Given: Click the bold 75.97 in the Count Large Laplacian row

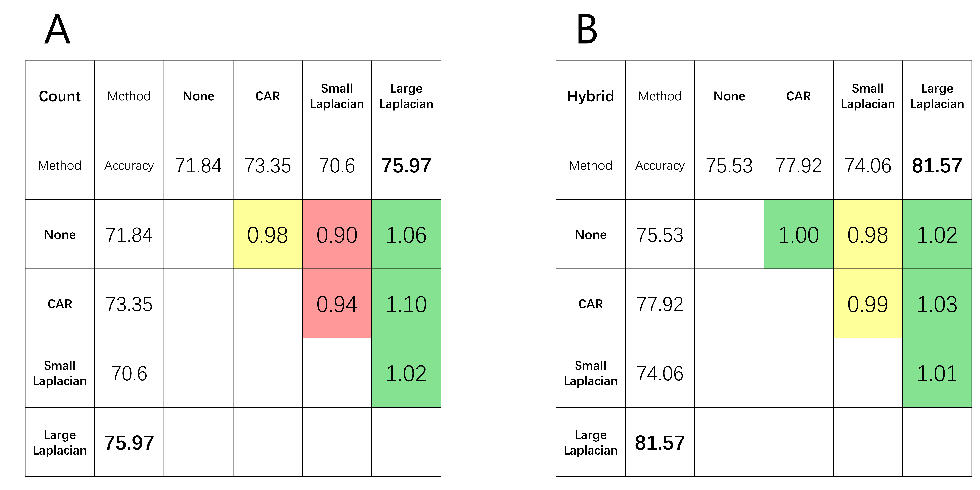Looking at the screenshot, I should point(129,442).
